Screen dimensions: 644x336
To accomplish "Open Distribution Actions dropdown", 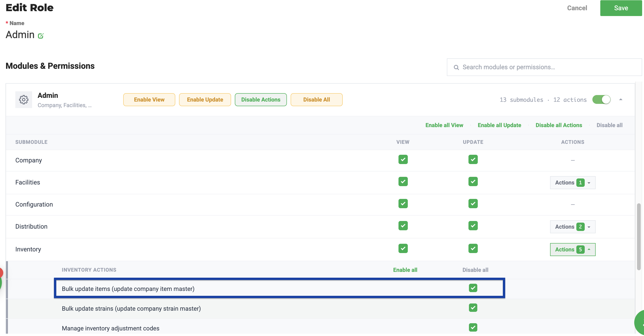I will [x=572, y=227].
